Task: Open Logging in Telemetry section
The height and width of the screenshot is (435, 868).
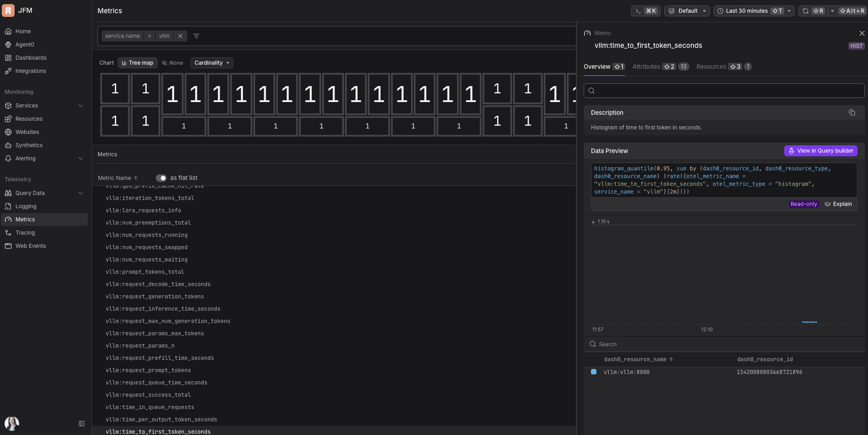Action: [x=26, y=206]
